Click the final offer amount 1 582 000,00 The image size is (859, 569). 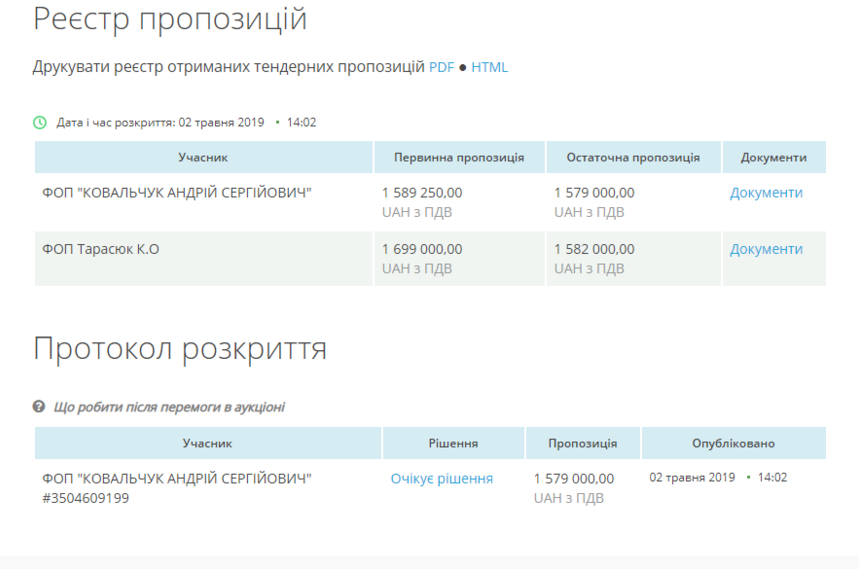click(594, 249)
